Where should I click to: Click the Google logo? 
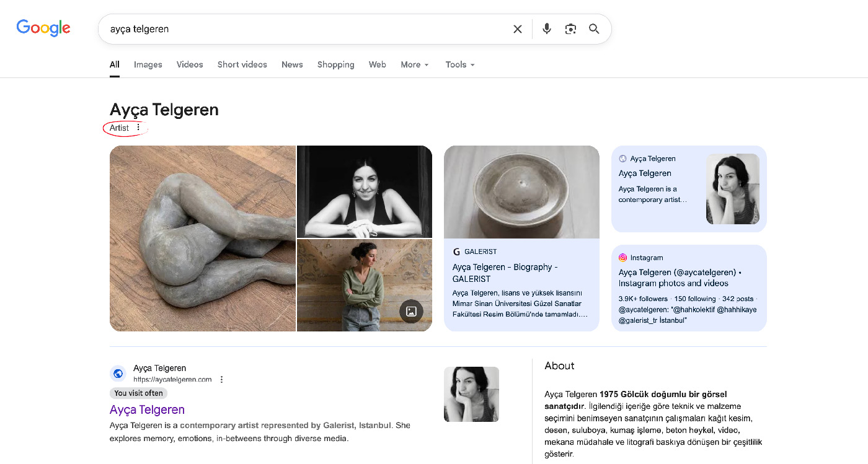[x=43, y=28]
